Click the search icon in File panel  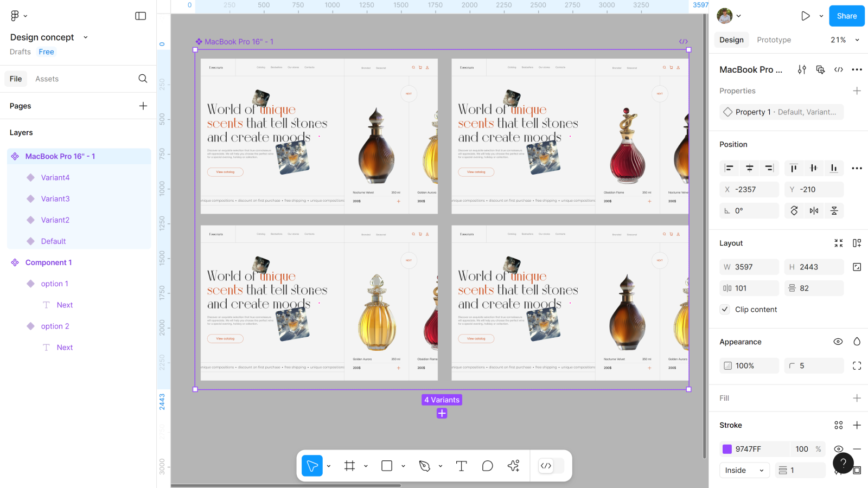point(143,79)
